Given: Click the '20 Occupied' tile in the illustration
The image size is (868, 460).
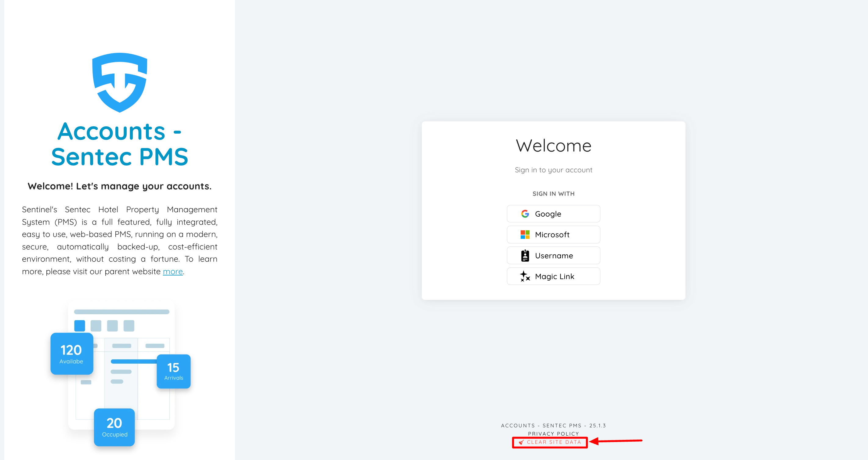Looking at the screenshot, I should point(114,427).
